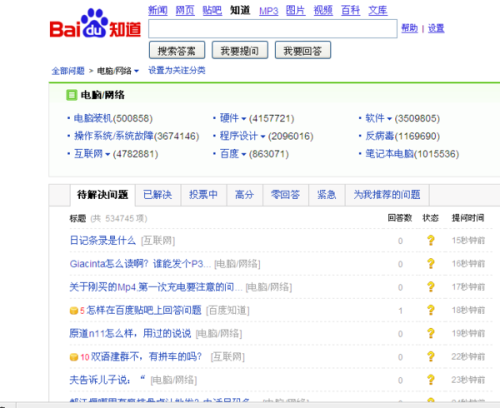500x408 pixels.
Task: Click the [百度知道] category tag
Action: coord(228,311)
